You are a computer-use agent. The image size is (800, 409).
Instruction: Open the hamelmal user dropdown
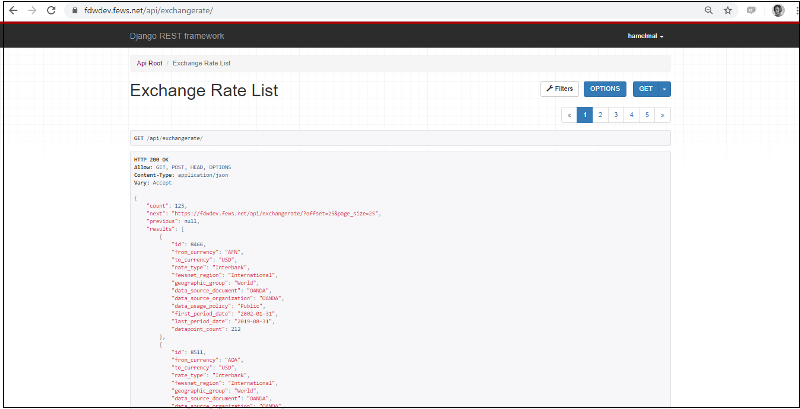(645, 36)
